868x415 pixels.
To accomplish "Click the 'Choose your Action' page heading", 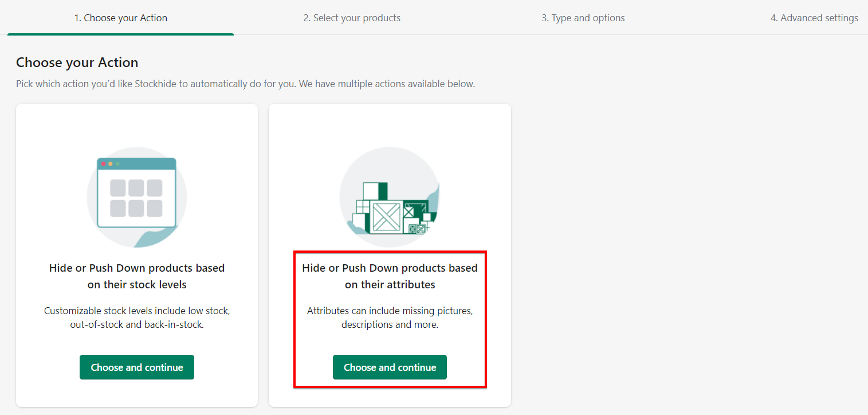I will click(77, 62).
